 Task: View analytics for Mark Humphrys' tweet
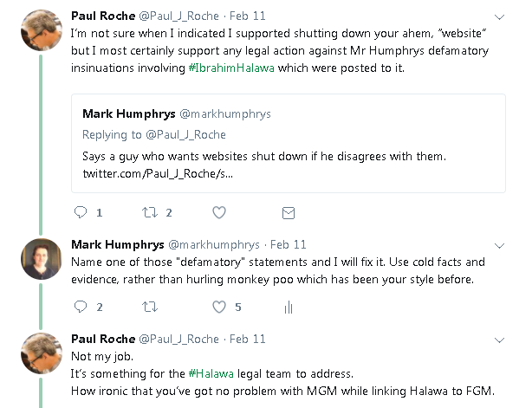(x=288, y=307)
